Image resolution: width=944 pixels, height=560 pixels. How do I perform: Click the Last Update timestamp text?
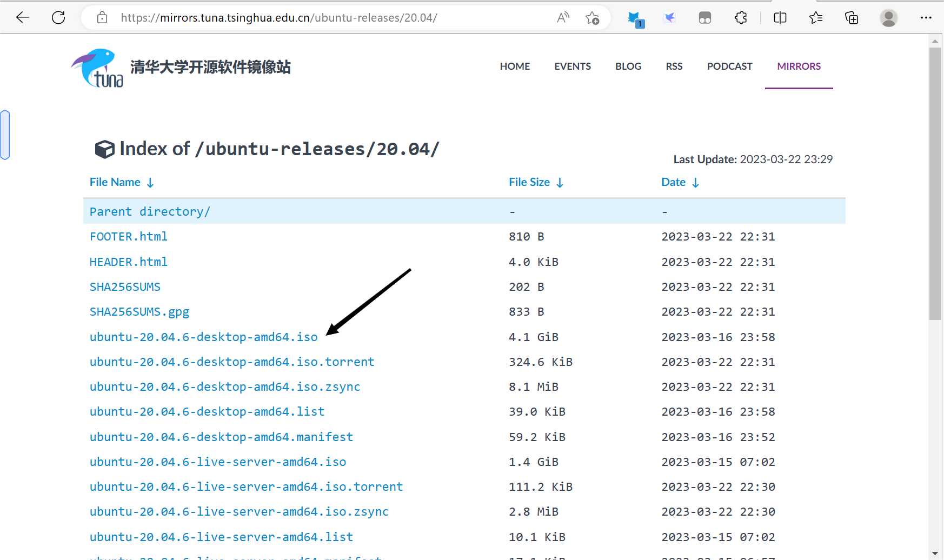coord(753,159)
